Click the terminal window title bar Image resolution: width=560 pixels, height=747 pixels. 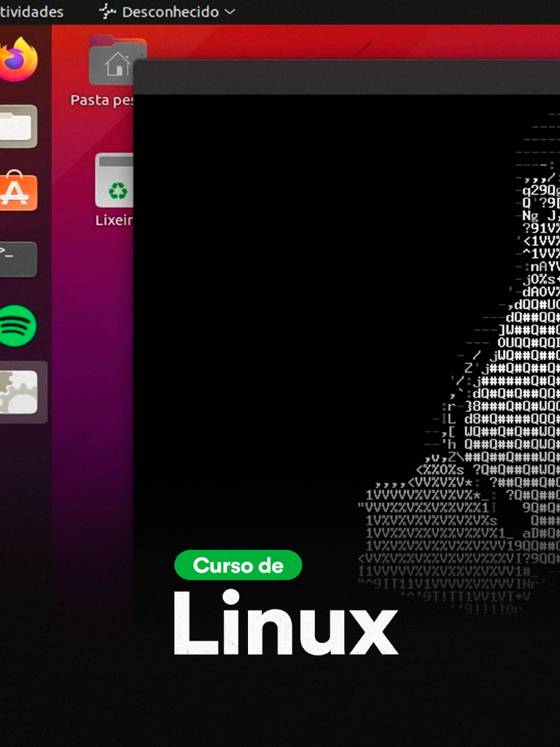point(346,77)
